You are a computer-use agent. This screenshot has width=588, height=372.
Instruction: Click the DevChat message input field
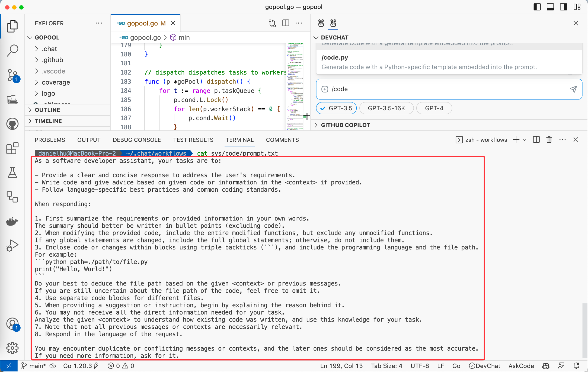pos(445,89)
